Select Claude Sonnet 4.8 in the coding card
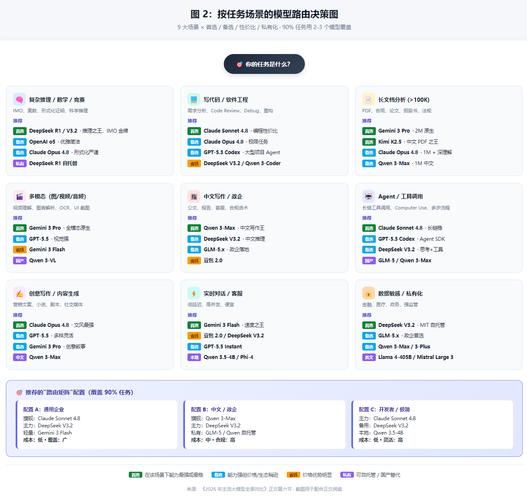This screenshot has height=500, width=527. 233,131
